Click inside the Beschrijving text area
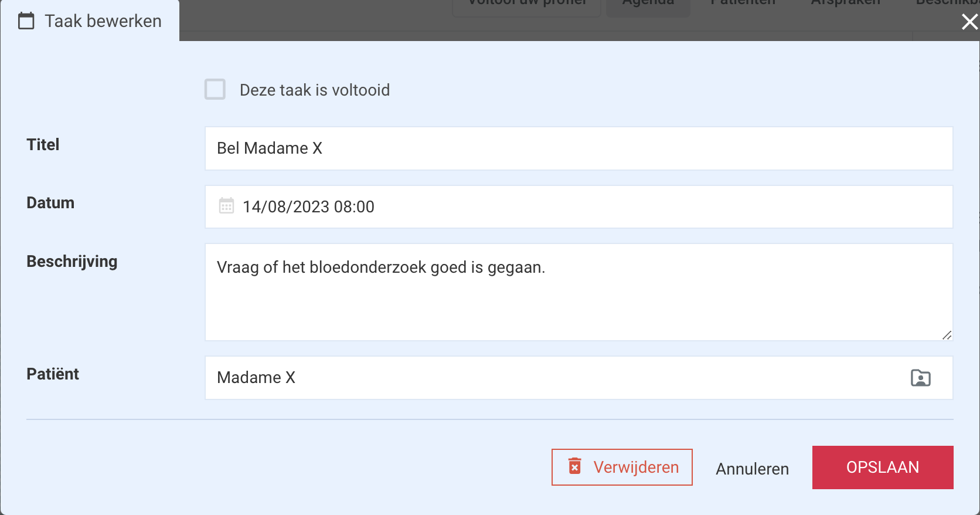The width and height of the screenshot is (980, 515). click(579, 292)
